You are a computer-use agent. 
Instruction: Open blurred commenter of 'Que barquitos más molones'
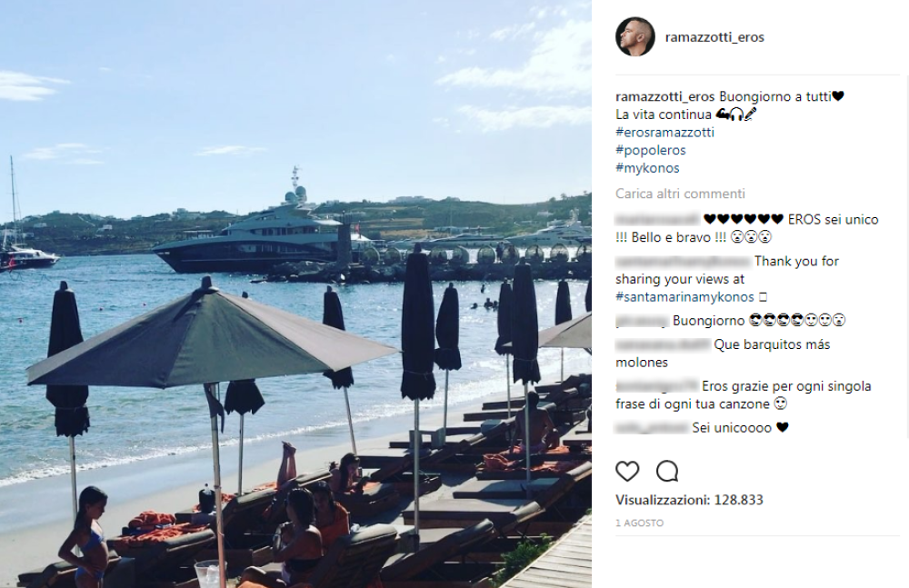[663, 344]
